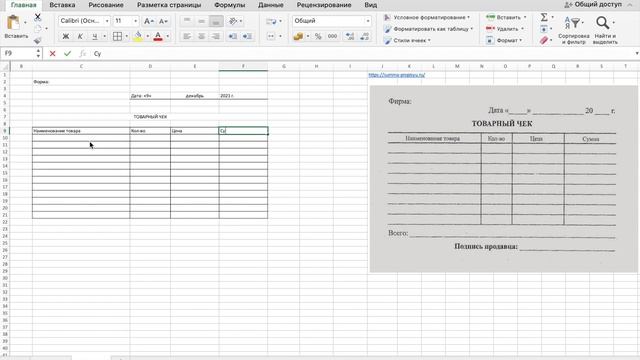Apply currency format icon
This screenshot has width=640, height=360.
pos(298,36)
